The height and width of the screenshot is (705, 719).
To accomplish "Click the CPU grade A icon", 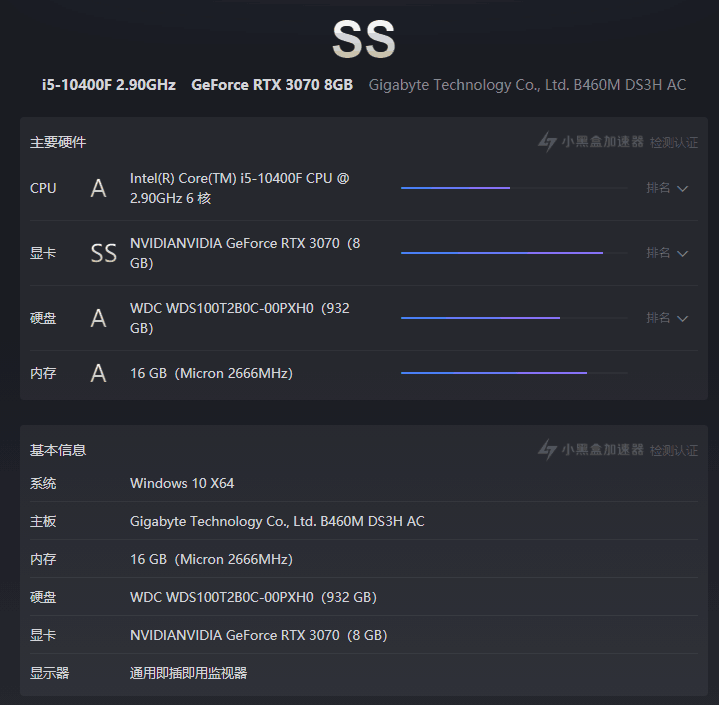I will pyautogui.click(x=98, y=188).
